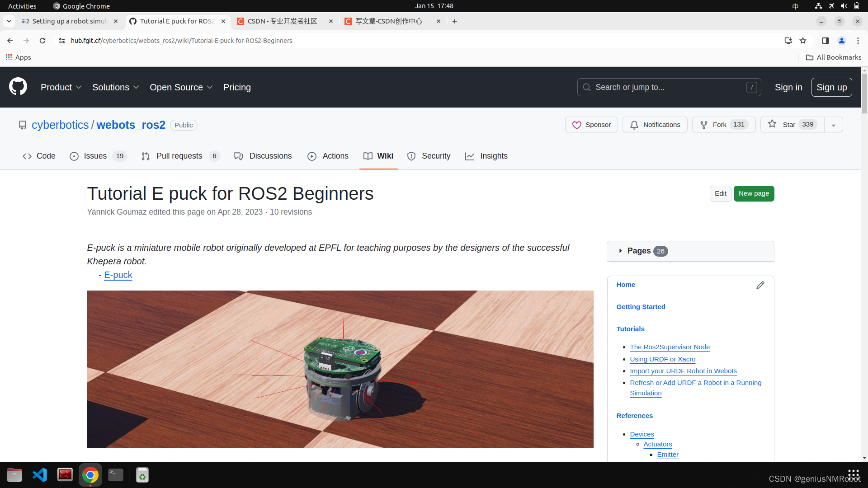Click the pencil icon next to Home
The width and height of the screenshot is (868, 488).
pos(760,285)
